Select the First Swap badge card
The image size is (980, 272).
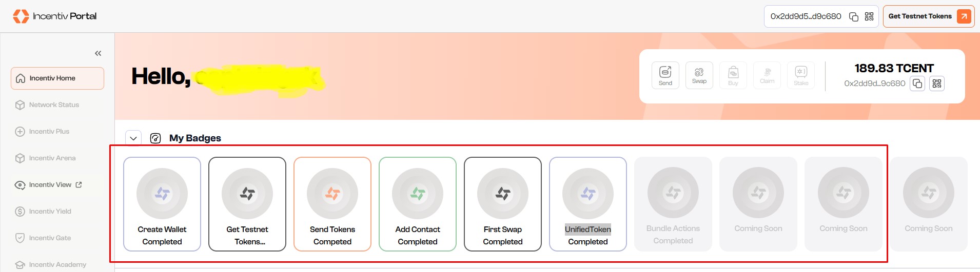pos(503,204)
